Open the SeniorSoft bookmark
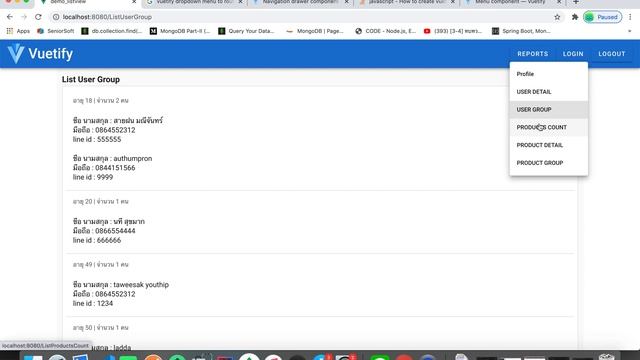Image resolution: width=640 pixels, height=360 pixels. (x=56, y=31)
